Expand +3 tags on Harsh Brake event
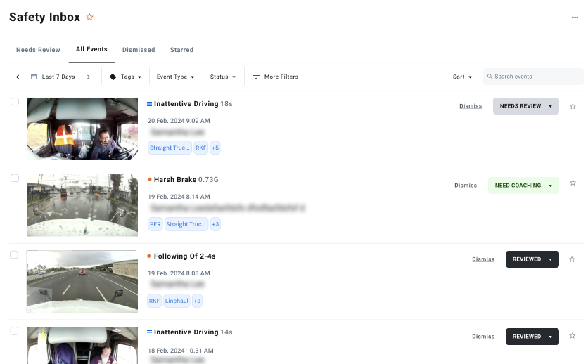 click(x=215, y=224)
